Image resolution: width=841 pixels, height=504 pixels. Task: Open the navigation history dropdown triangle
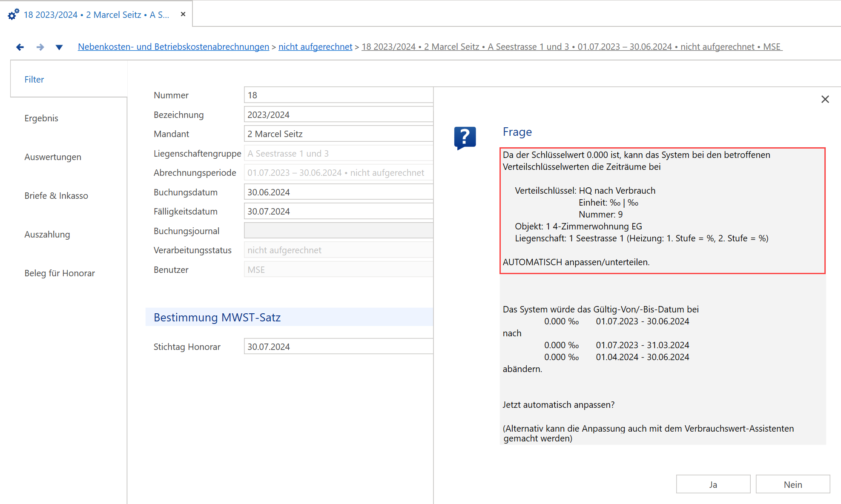click(x=59, y=47)
